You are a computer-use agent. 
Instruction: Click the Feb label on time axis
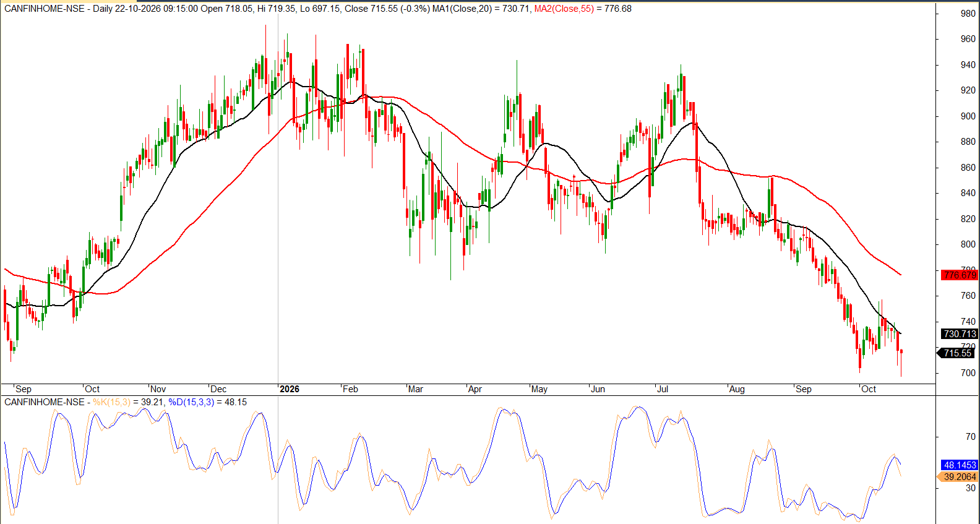350,389
